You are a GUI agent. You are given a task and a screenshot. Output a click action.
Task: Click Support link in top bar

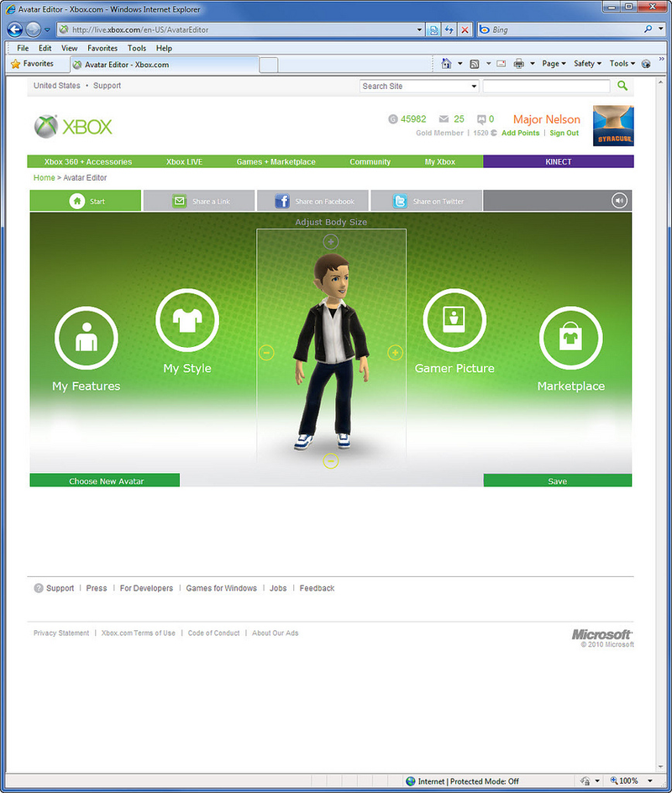click(x=107, y=86)
